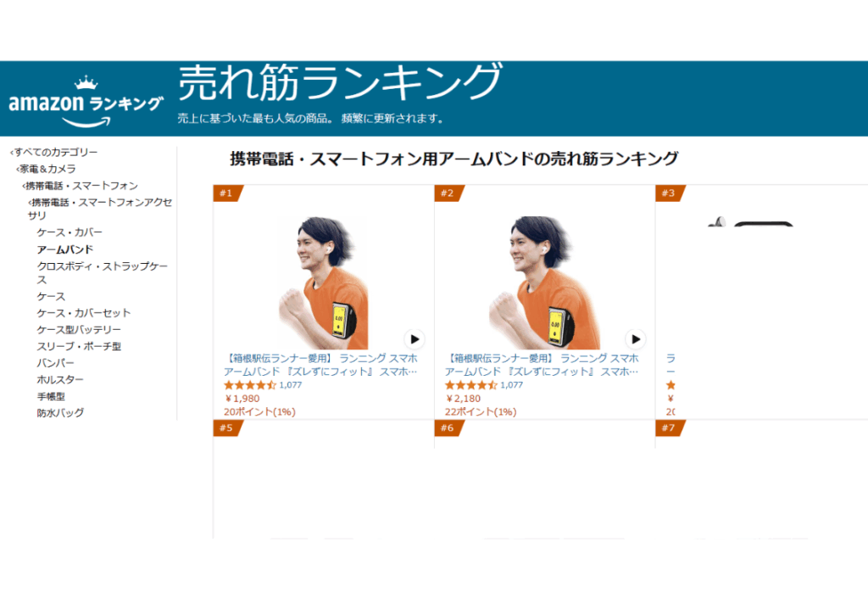
Task: Click the Amazon ランキング logo
Action: click(x=86, y=102)
